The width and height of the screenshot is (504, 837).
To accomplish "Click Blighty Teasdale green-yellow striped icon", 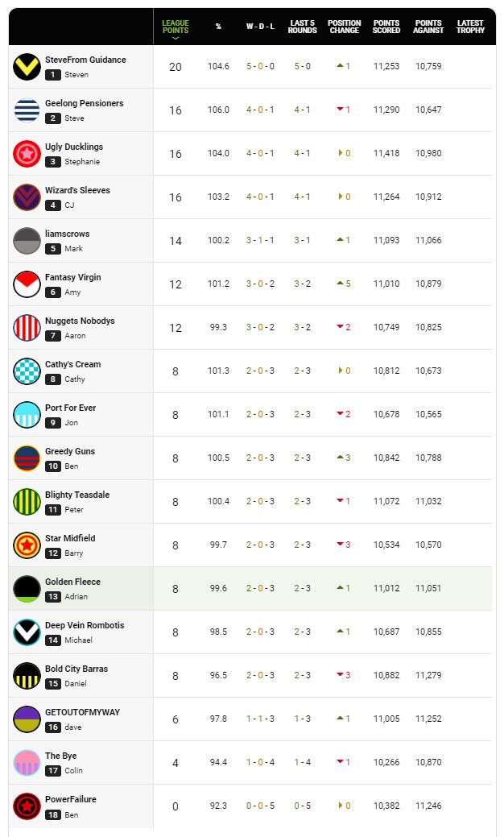I will point(27,502).
